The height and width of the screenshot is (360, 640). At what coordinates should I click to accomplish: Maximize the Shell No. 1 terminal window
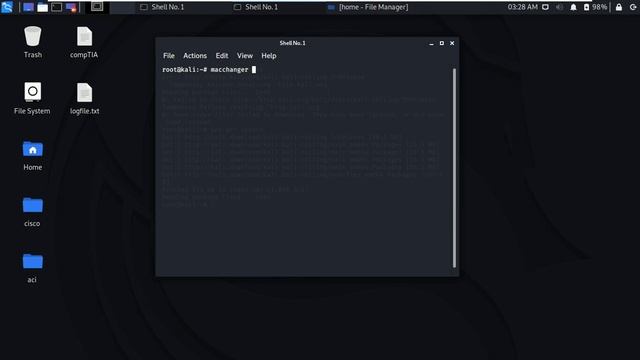point(442,43)
